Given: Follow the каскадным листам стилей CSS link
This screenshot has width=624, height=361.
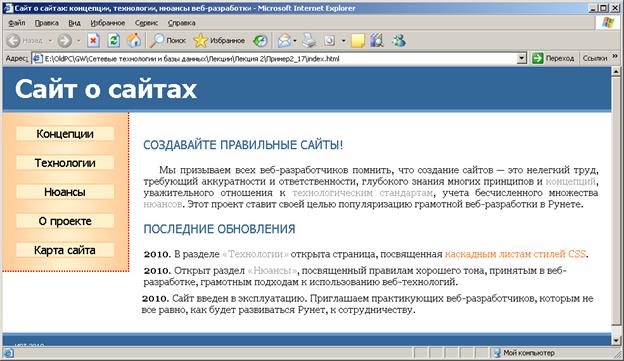Looking at the screenshot, I should [x=515, y=254].
